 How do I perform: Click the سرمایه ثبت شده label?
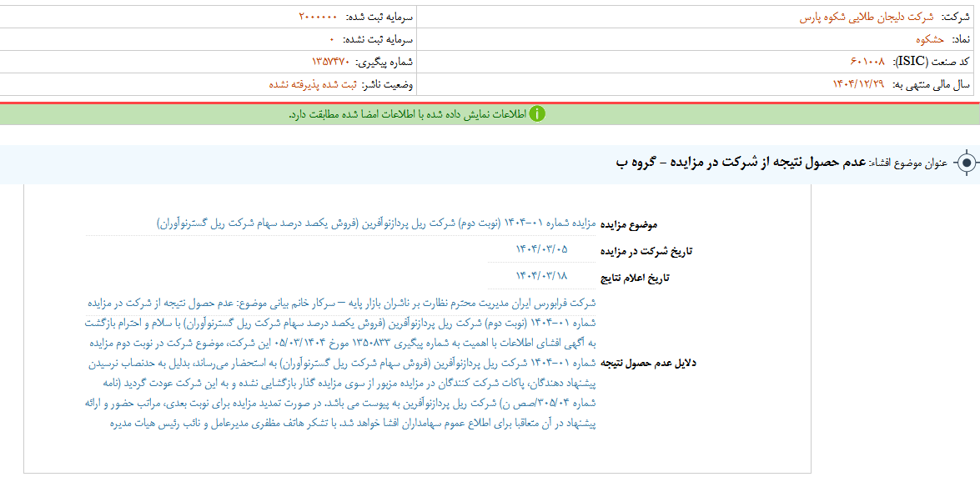coord(379,18)
